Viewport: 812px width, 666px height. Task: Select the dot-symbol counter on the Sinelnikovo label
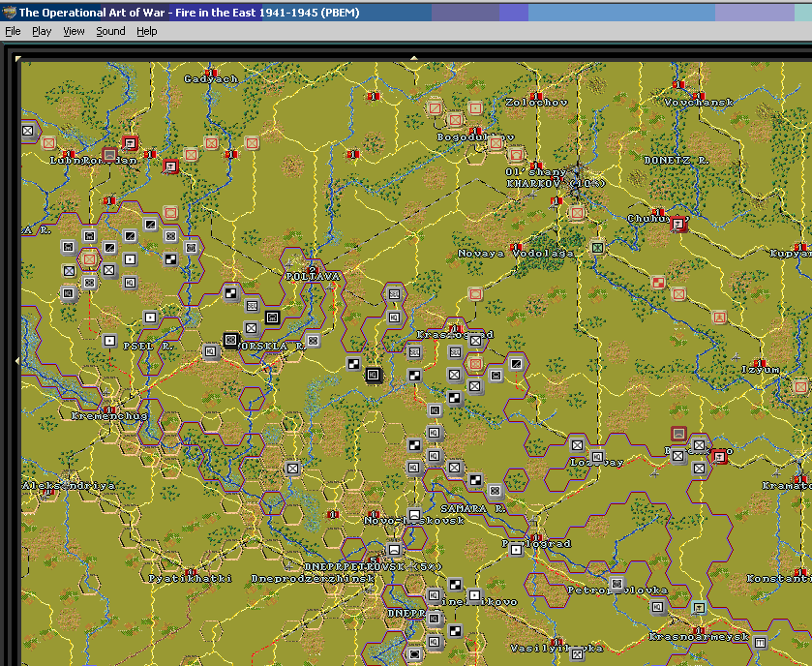pos(475,595)
